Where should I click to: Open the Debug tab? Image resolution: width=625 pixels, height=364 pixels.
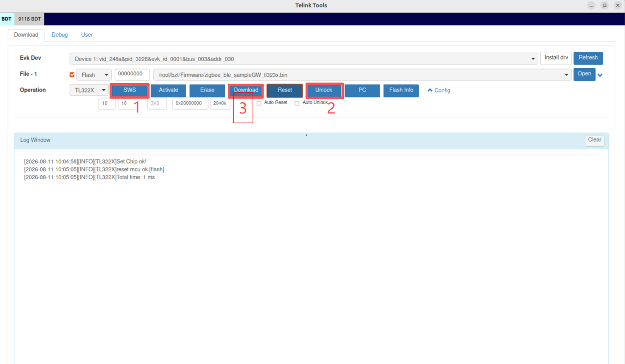[x=60, y=35]
